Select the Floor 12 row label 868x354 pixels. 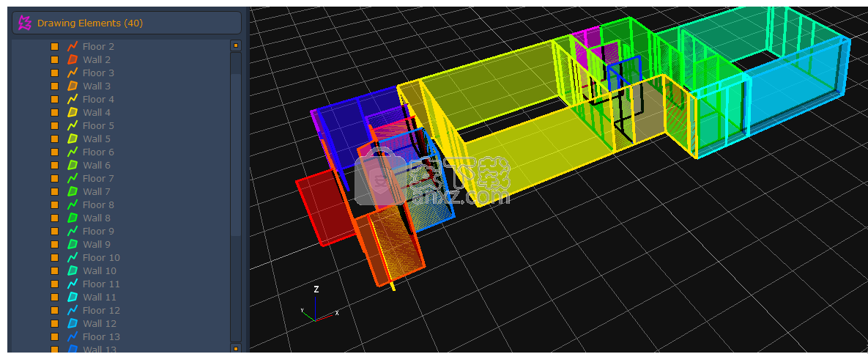coord(101,310)
